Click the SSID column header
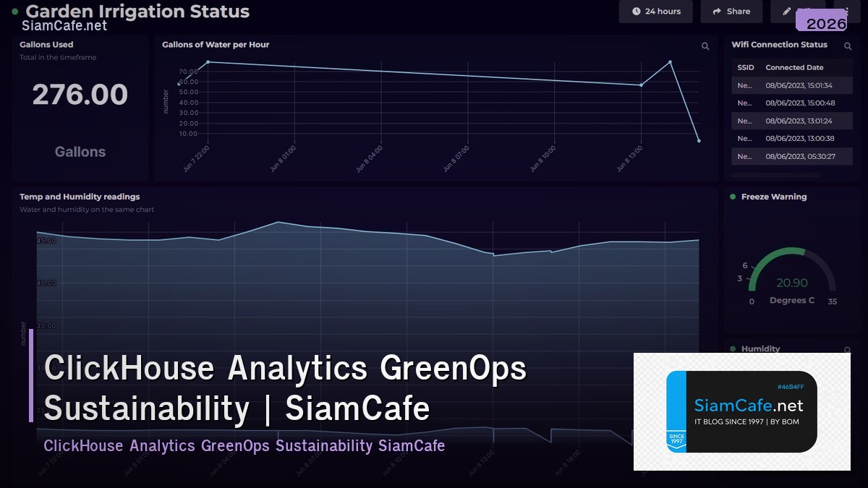The width and height of the screenshot is (868, 488). pyautogui.click(x=744, y=67)
